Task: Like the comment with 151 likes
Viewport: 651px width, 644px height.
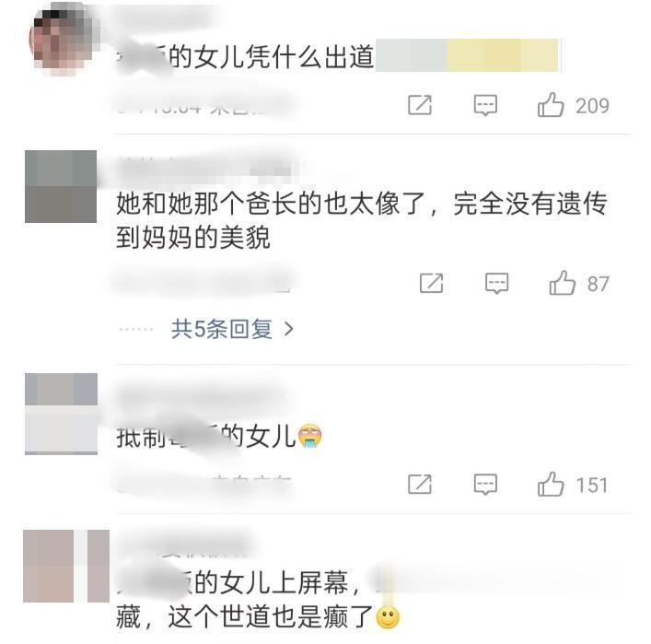Action: tap(551, 485)
